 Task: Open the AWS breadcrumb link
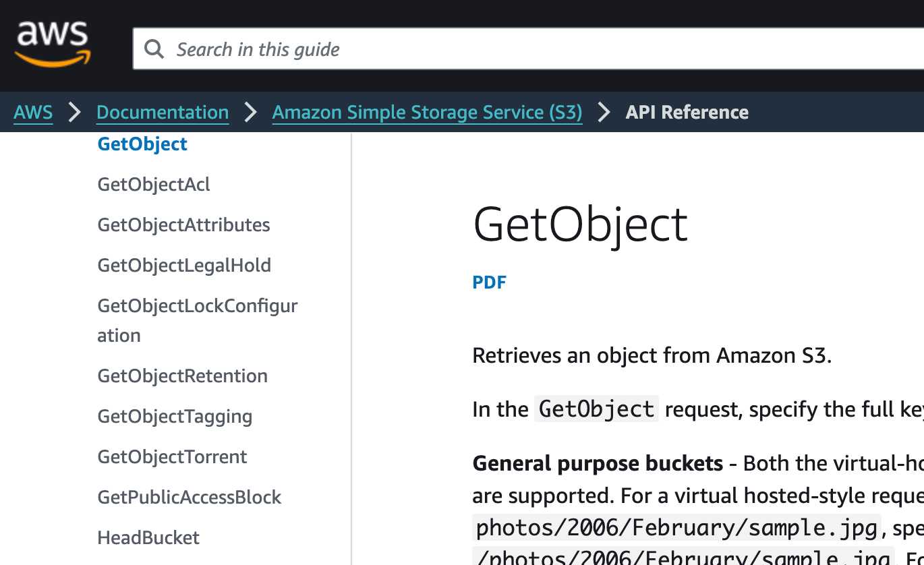tap(33, 112)
